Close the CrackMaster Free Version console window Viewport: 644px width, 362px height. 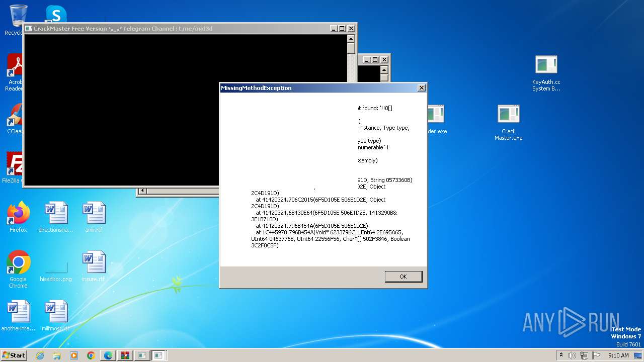click(x=351, y=29)
